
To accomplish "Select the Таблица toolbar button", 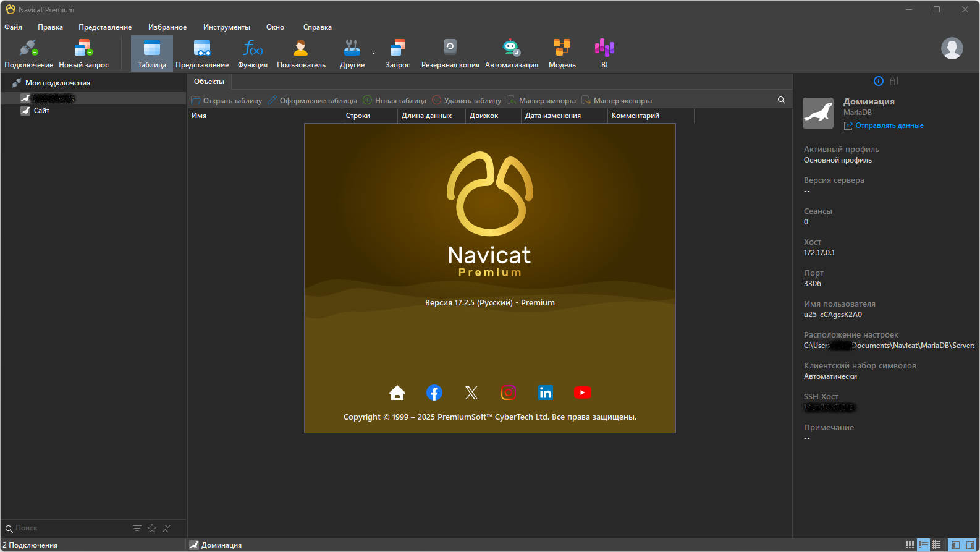I will (x=152, y=53).
